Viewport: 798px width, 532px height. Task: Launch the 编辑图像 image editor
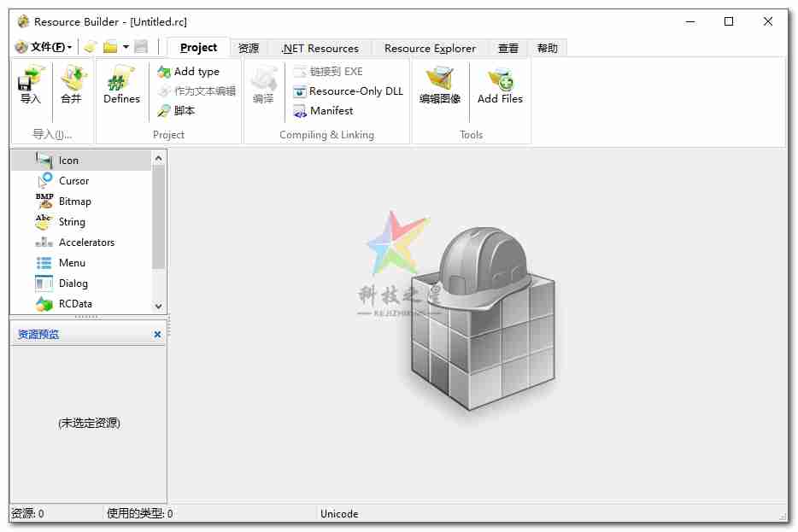[440, 85]
